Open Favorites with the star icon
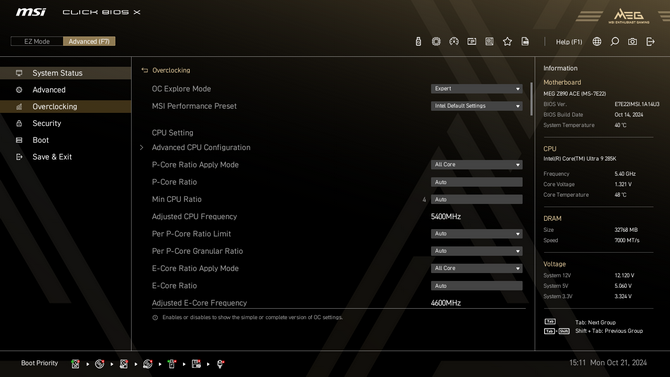670x377 pixels. click(507, 41)
